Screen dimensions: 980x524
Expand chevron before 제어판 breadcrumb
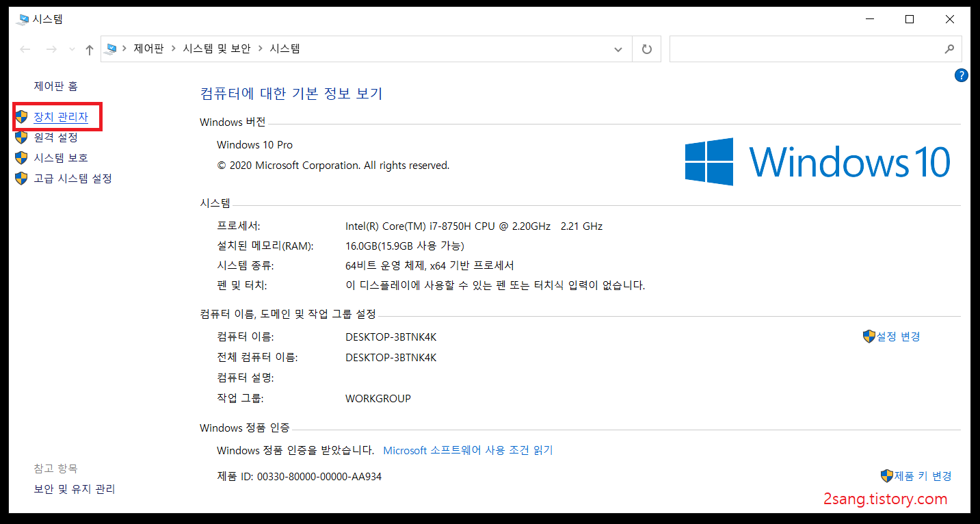tap(124, 49)
